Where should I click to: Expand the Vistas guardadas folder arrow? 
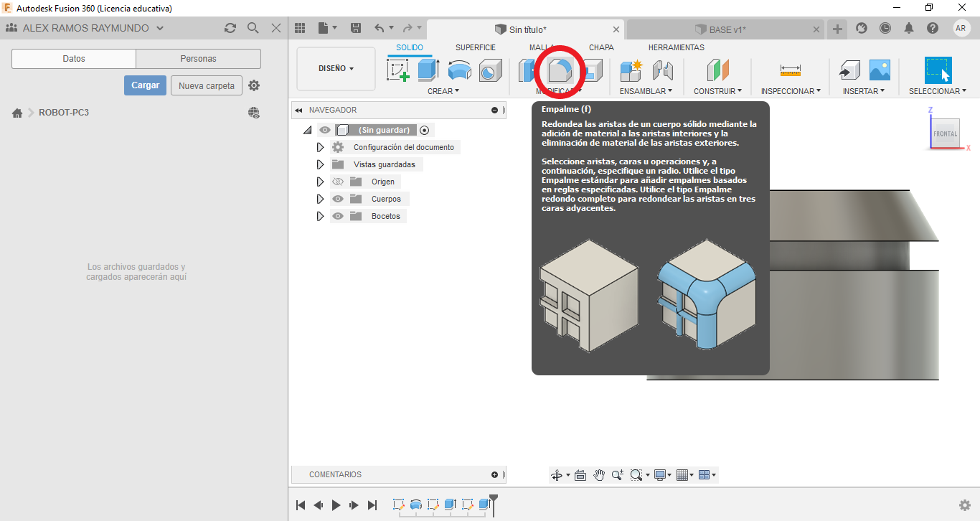pos(320,164)
